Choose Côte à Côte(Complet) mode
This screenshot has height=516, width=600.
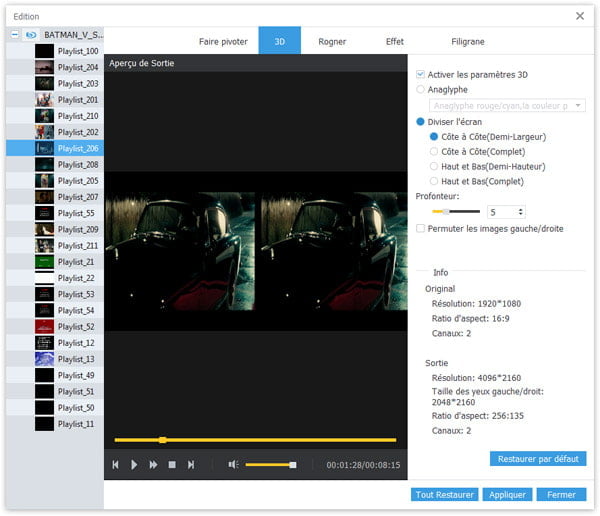coord(434,152)
